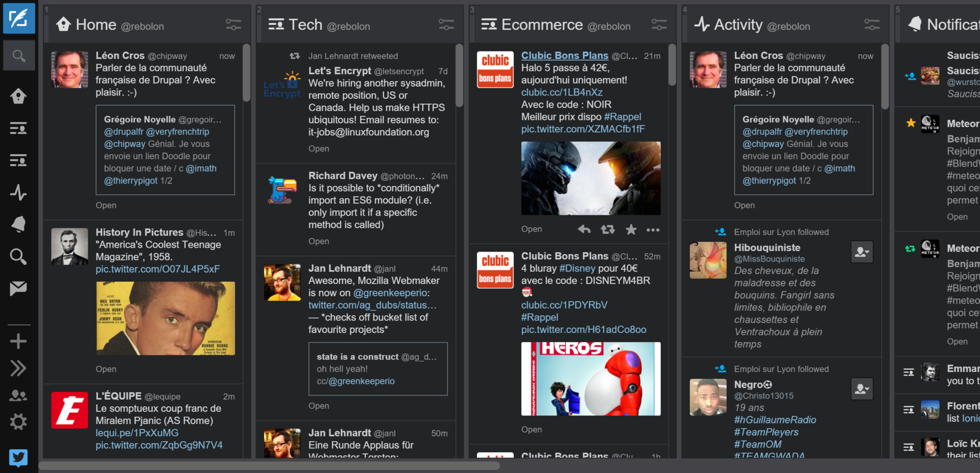Image resolution: width=980 pixels, height=473 pixels.
Task: Open Ecommerce column options slider icon
Action: point(659,24)
